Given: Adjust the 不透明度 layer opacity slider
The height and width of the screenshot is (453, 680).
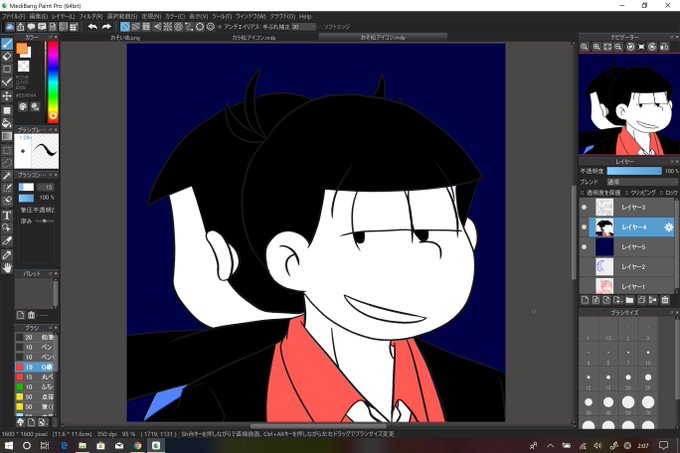Looking at the screenshot, I should tap(634, 171).
